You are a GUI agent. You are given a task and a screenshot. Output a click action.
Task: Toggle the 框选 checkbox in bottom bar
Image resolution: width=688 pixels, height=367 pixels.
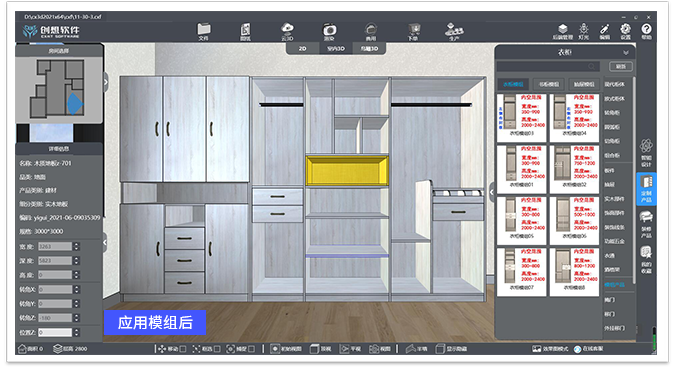tap(217, 349)
